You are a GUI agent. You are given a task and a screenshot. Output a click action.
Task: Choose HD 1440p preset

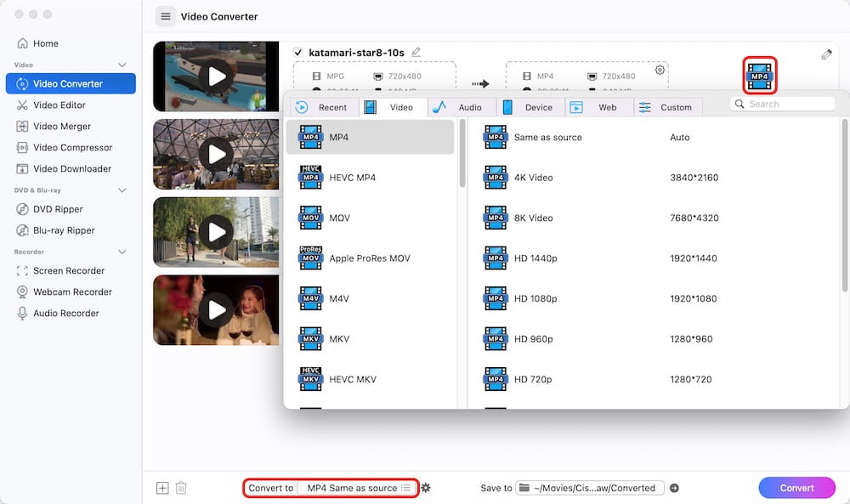tap(653, 258)
